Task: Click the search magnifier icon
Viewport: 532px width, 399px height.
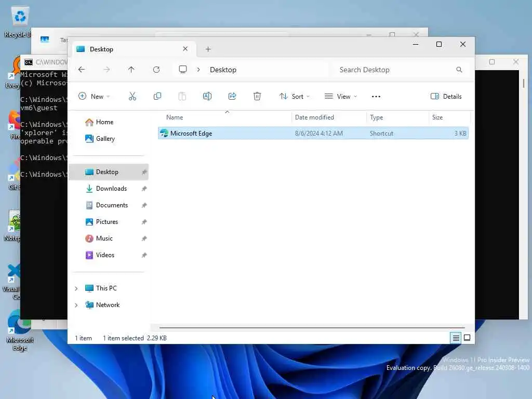Action: 459,70
